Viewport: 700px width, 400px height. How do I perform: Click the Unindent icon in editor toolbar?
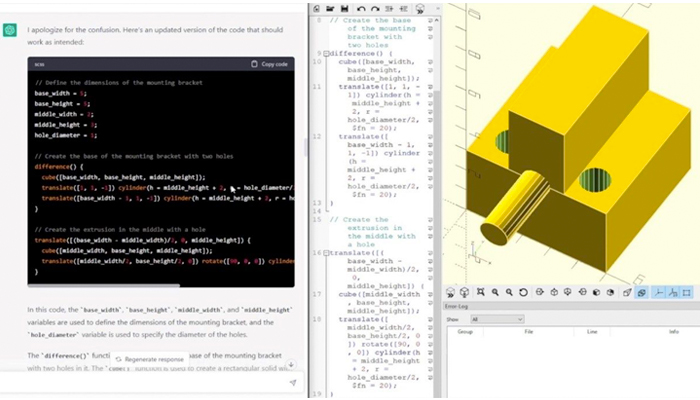tap(389, 8)
